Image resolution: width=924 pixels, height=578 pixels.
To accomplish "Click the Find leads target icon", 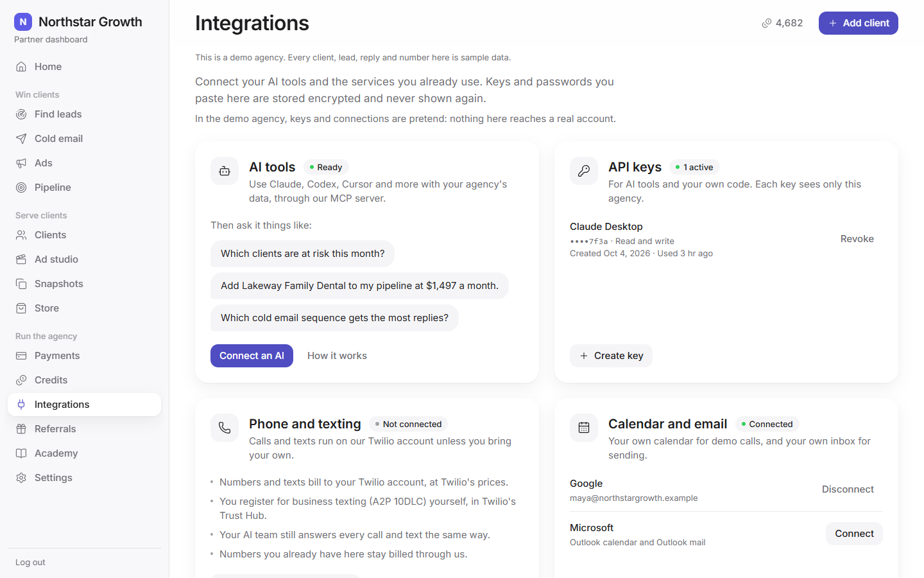I will tap(21, 114).
